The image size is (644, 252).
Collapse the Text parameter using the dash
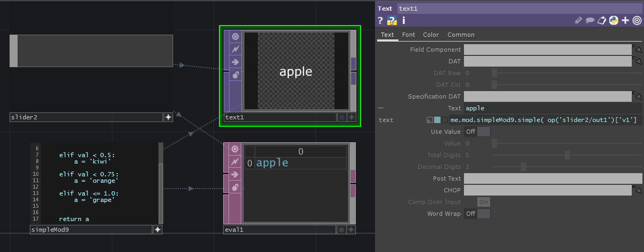click(380, 108)
